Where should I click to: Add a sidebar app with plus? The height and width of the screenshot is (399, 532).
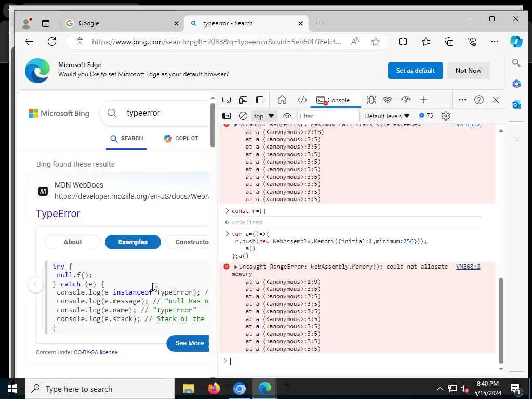(516, 138)
